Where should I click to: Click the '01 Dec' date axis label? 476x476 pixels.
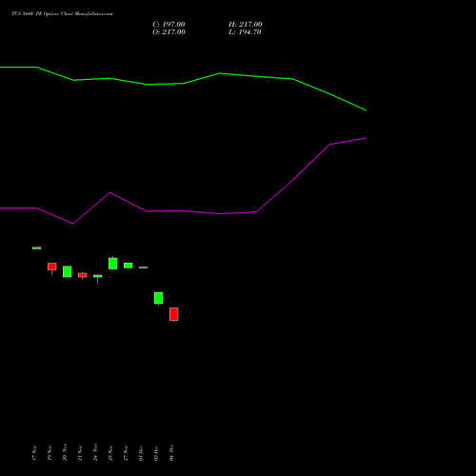141,453
